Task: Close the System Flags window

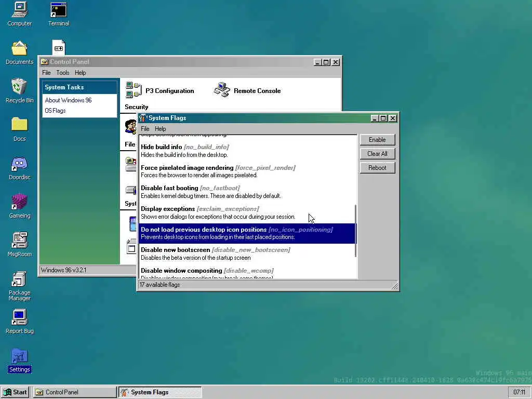Action: [393, 118]
